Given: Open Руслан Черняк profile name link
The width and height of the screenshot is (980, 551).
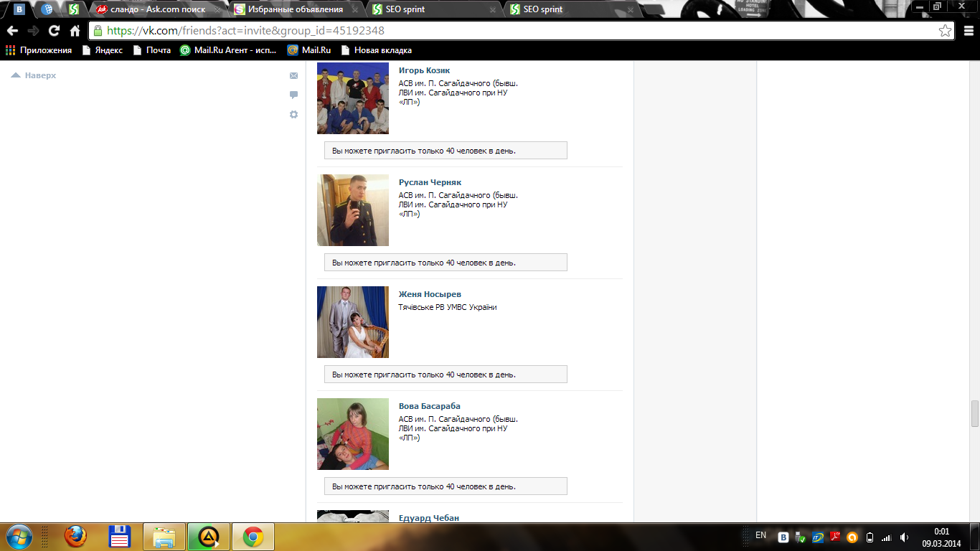Looking at the screenshot, I should [430, 182].
